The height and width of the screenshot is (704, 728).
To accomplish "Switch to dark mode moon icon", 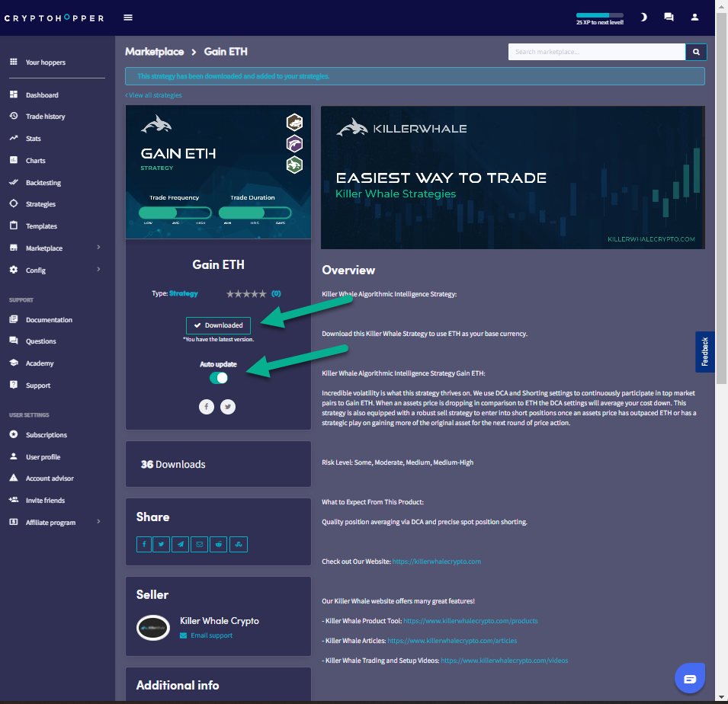I will [x=643, y=17].
